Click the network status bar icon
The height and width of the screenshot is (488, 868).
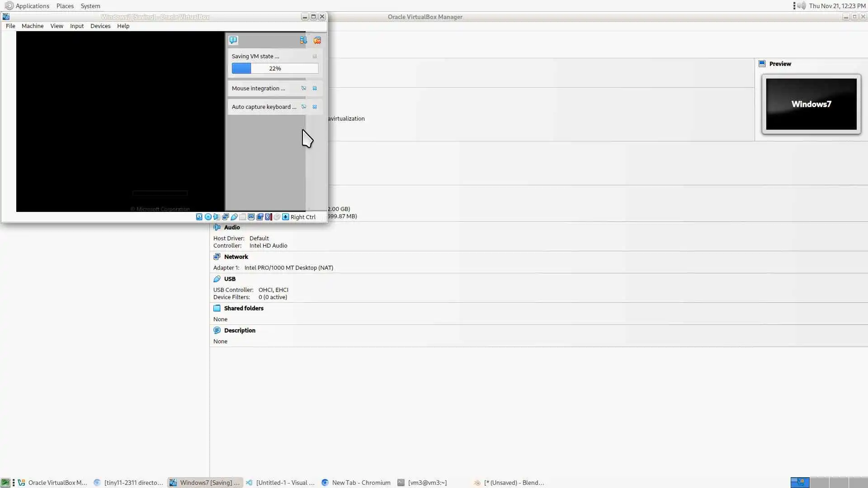pos(225,217)
